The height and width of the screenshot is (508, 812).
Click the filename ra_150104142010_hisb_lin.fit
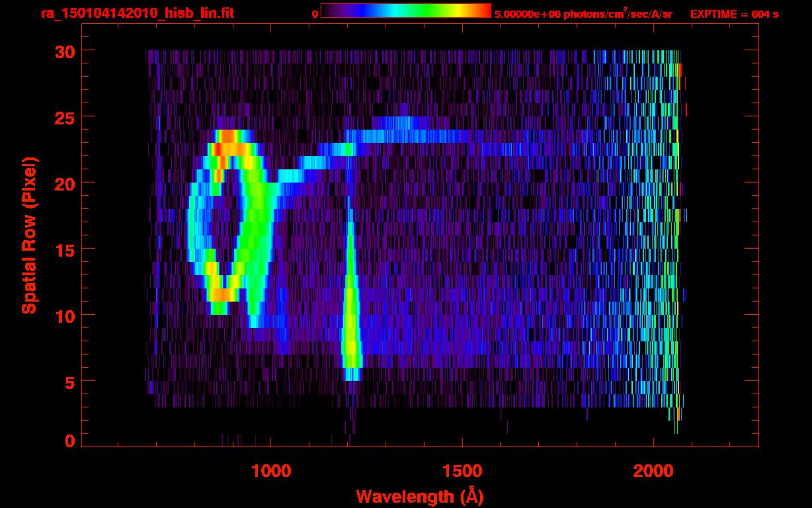137,13
